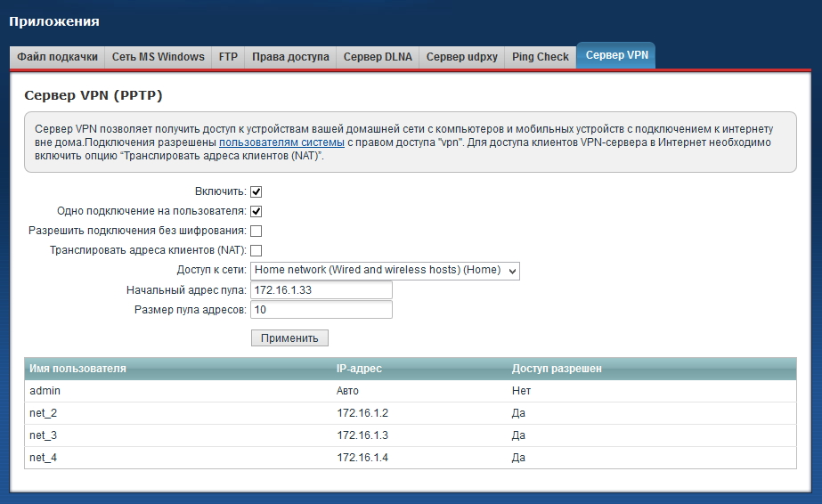822x504 pixels.
Task: Enable Транслировать адреса клиентов (NAT)
Action: (x=256, y=250)
